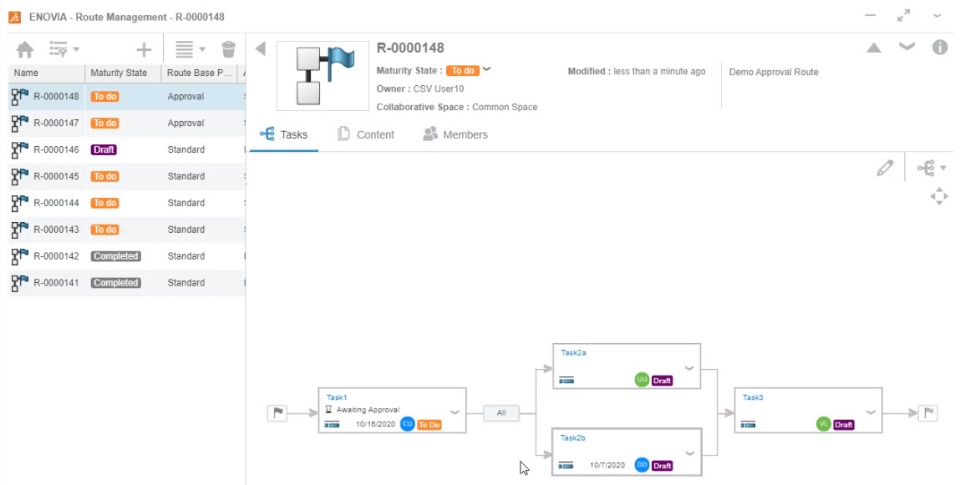Click route icon beside R-0000142

tap(20, 256)
